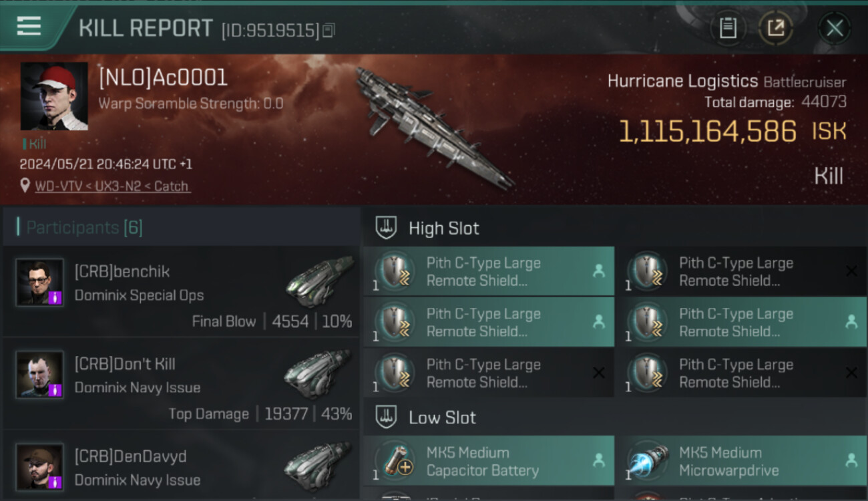Click the Hurricane Logistics ship image

point(434,127)
